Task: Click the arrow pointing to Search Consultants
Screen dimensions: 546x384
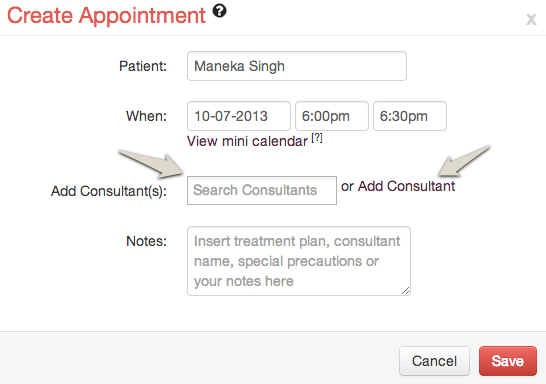Action: click(x=151, y=163)
